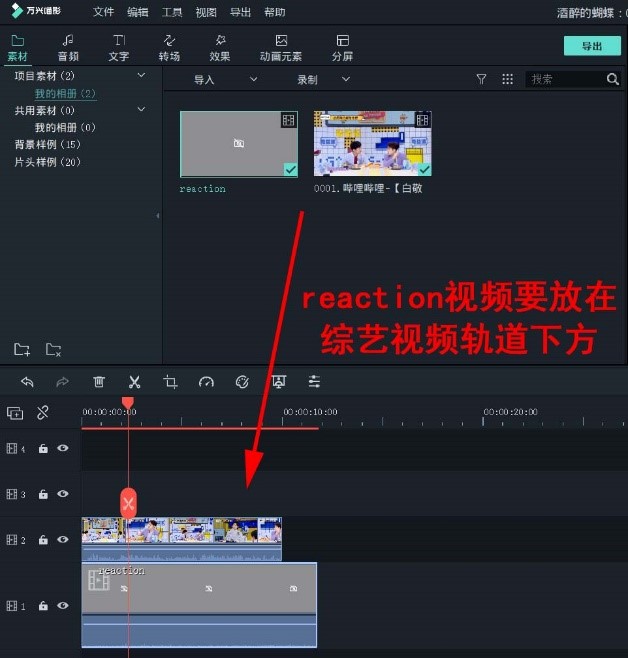Switch media grid view icon
This screenshot has width=628, height=658.
pyautogui.click(x=508, y=79)
